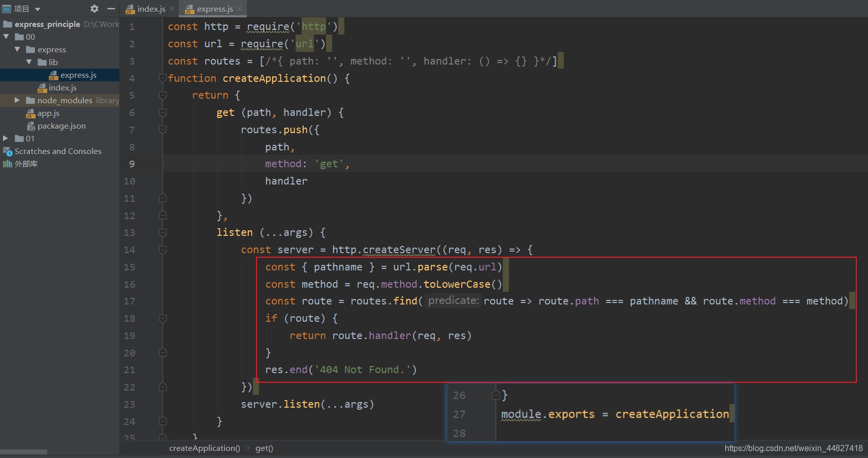The height and width of the screenshot is (458, 868).
Task: Click the '404 Not Found.' string
Action: click(x=363, y=370)
